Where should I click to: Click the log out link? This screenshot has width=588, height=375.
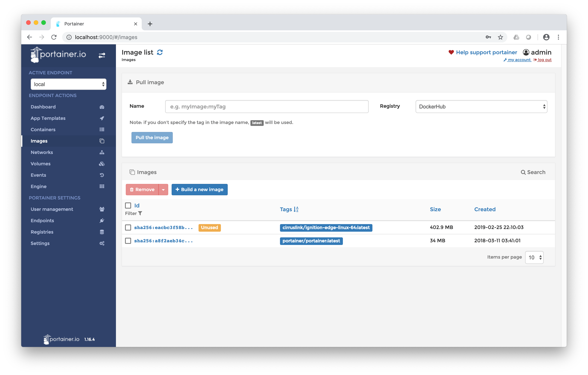pyautogui.click(x=544, y=60)
